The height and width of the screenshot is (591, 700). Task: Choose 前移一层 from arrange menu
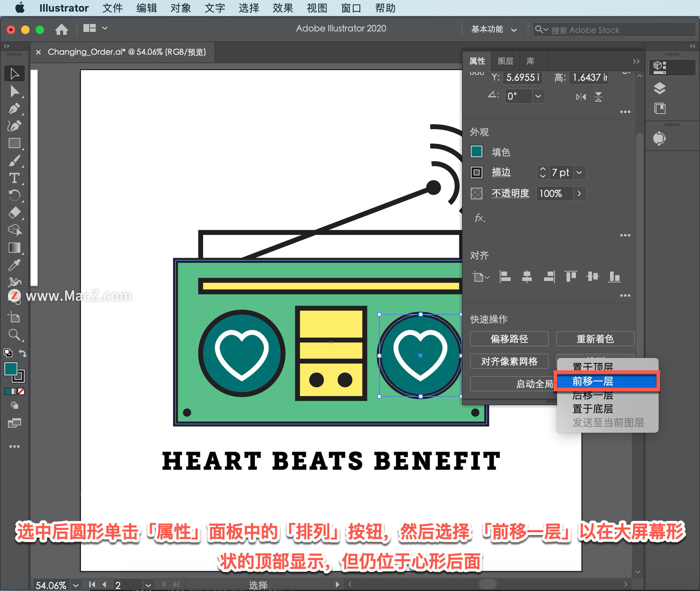607,381
